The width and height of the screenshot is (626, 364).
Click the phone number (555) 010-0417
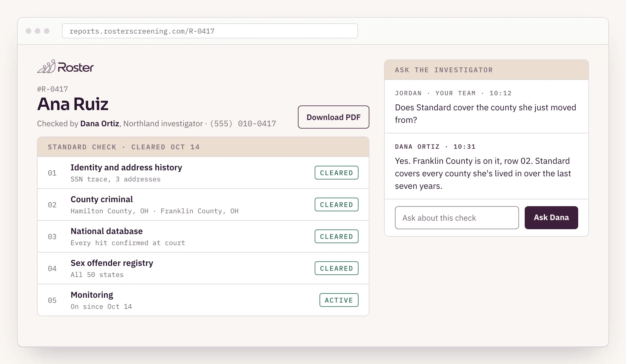tap(243, 123)
